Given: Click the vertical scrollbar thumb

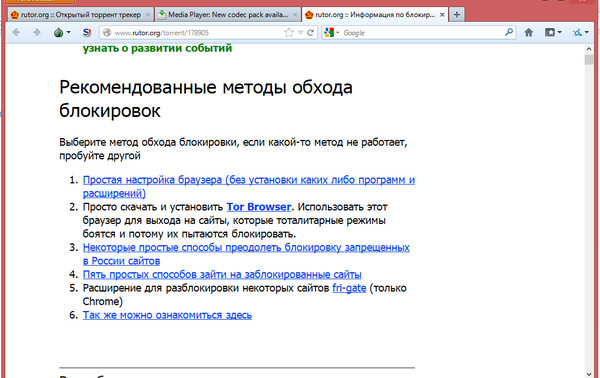Looking at the screenshot, I should click(589, 60).
